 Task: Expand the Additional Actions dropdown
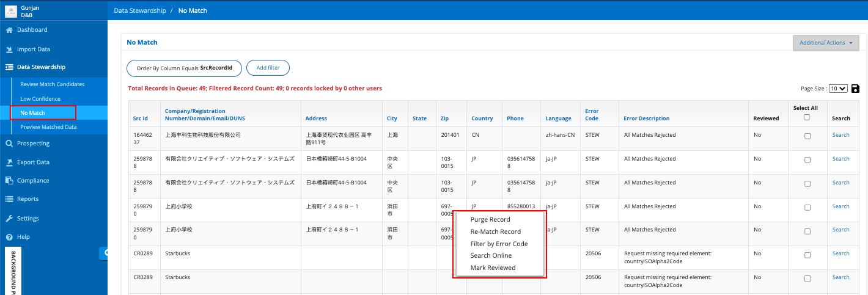[x=826, y=43]
